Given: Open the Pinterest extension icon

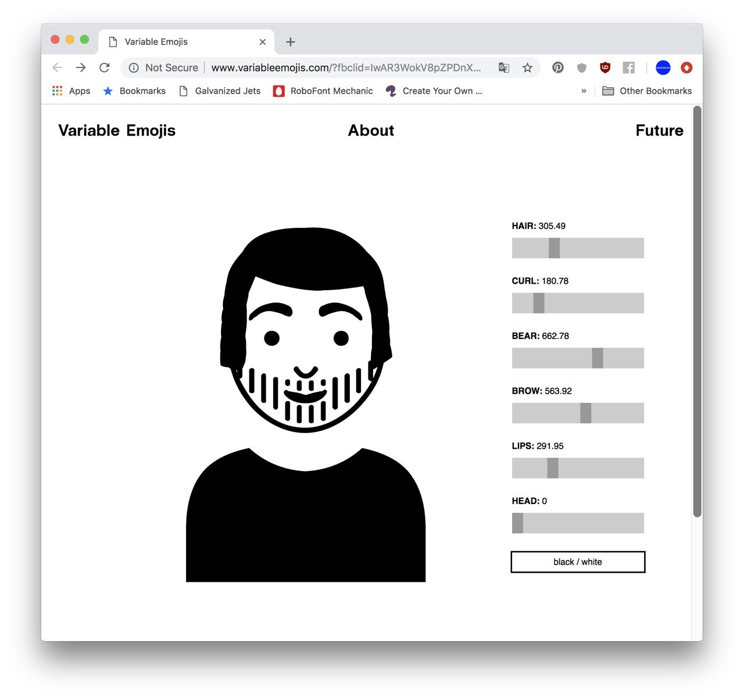Looking at the screenshot, I should pos(558,67).
